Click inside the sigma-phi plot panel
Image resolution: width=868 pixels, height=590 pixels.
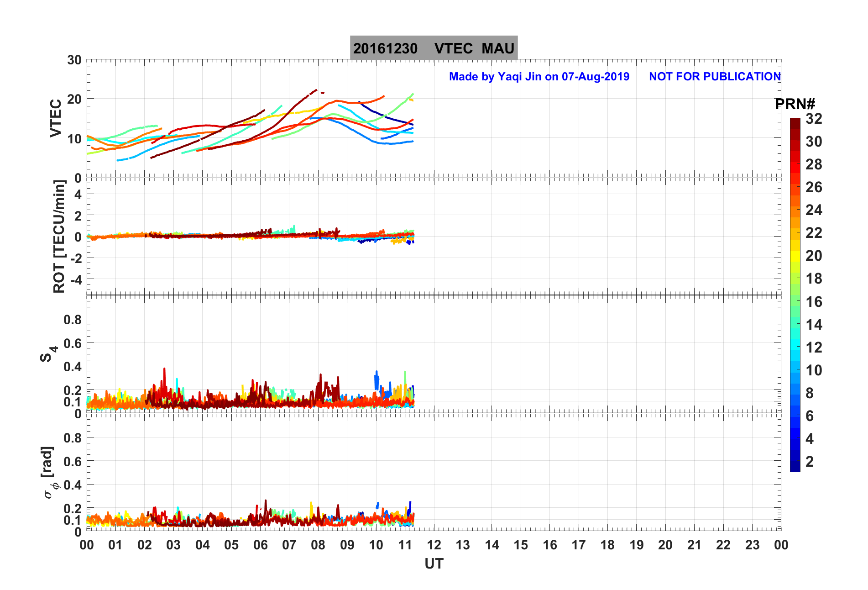click(434, 472)
